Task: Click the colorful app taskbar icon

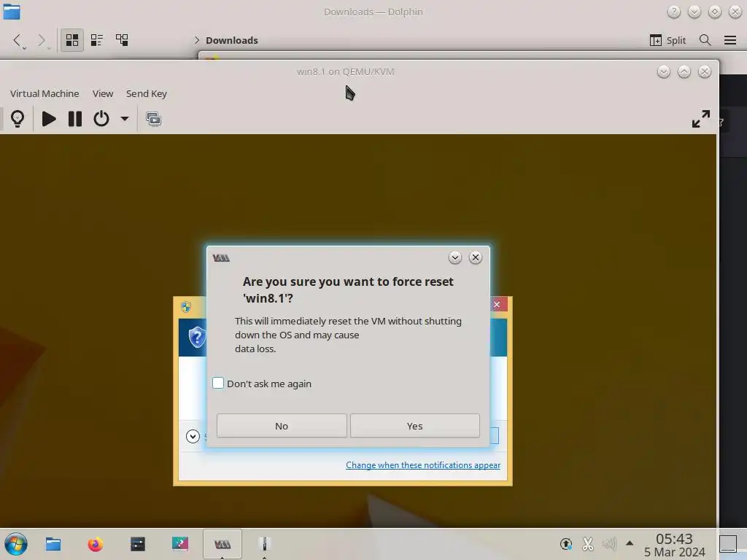Action: [180, 543]
